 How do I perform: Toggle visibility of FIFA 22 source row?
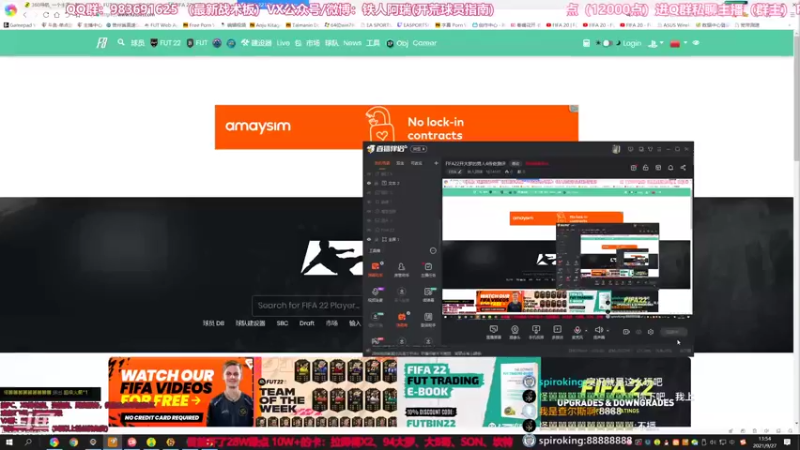(369, 230)
